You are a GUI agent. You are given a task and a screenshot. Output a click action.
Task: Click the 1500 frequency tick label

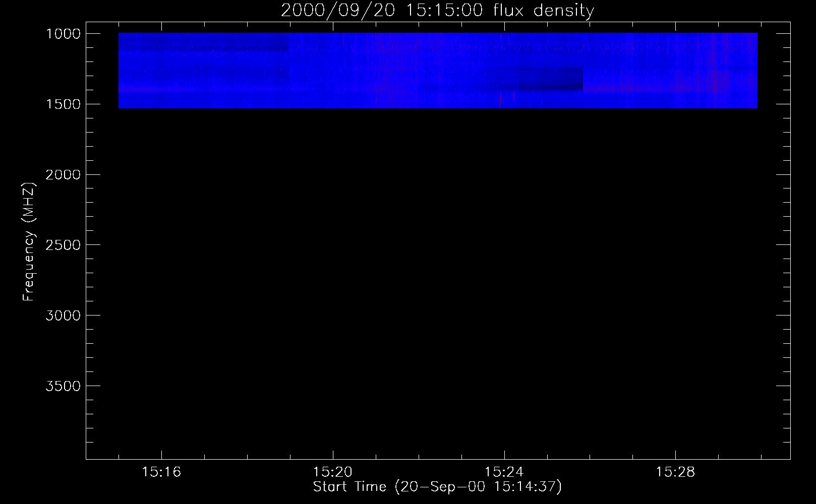tap(63, 104)
